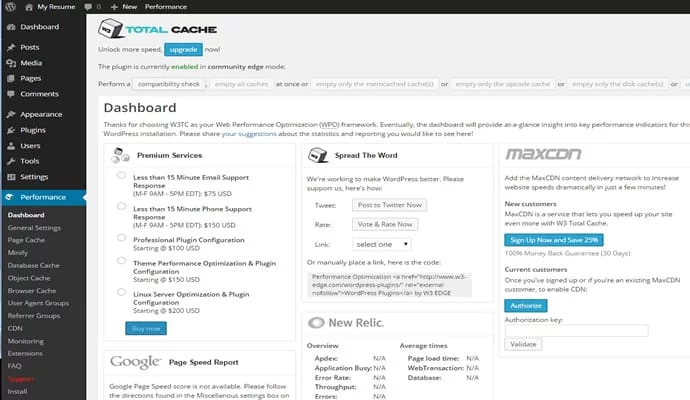This screenshot has height=400, width=690.
Task: Open Referrer Groups submenu item
Action: click(x=34, y=316)
